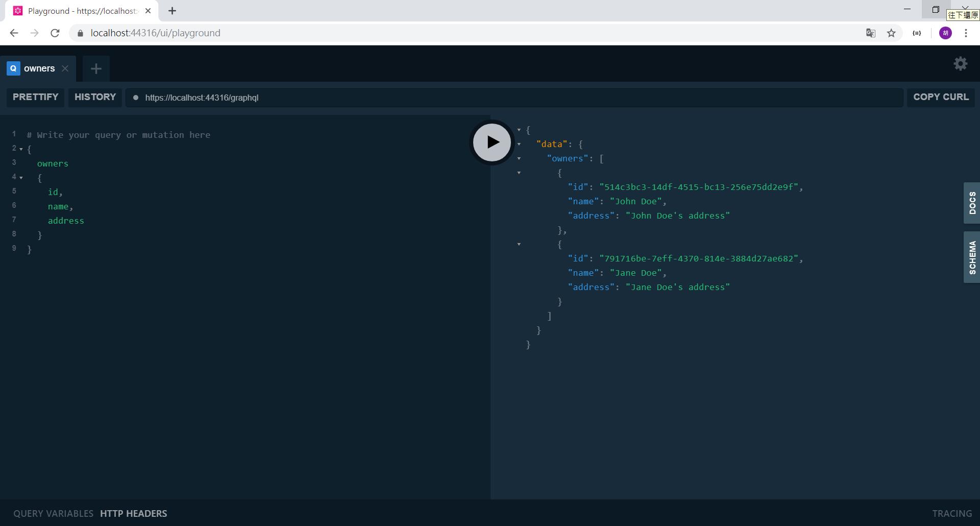Screen dimensions: 980x526
Task: Collapse "owners" array in response
Action: click(x=519, y=158)
